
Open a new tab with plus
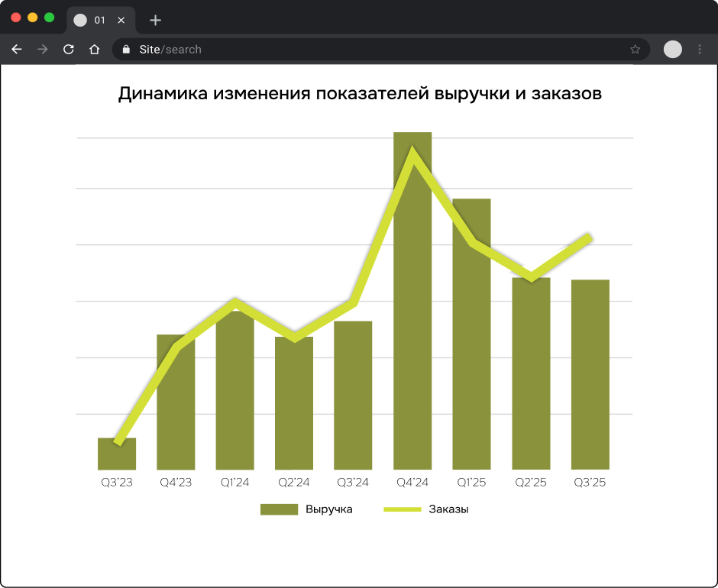coord(155,21)
